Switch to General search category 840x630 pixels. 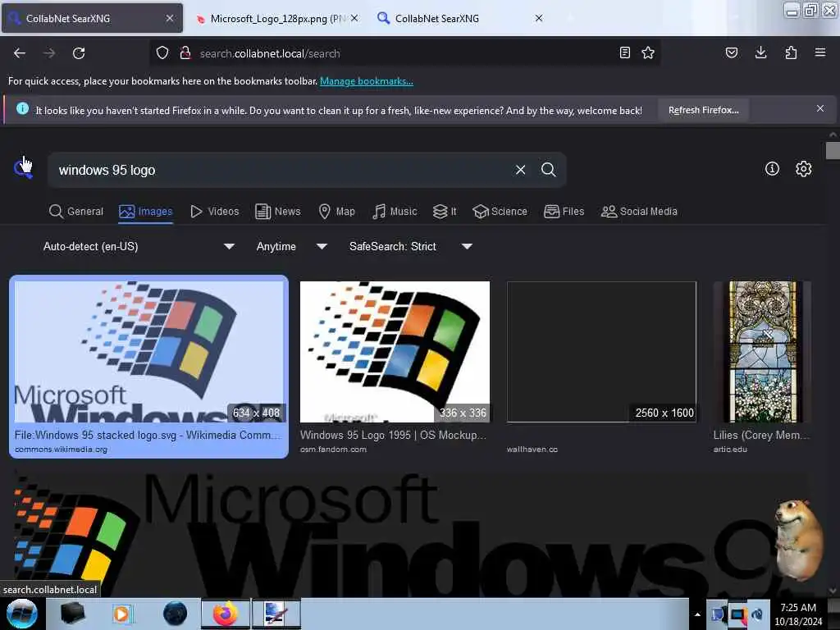76,212
